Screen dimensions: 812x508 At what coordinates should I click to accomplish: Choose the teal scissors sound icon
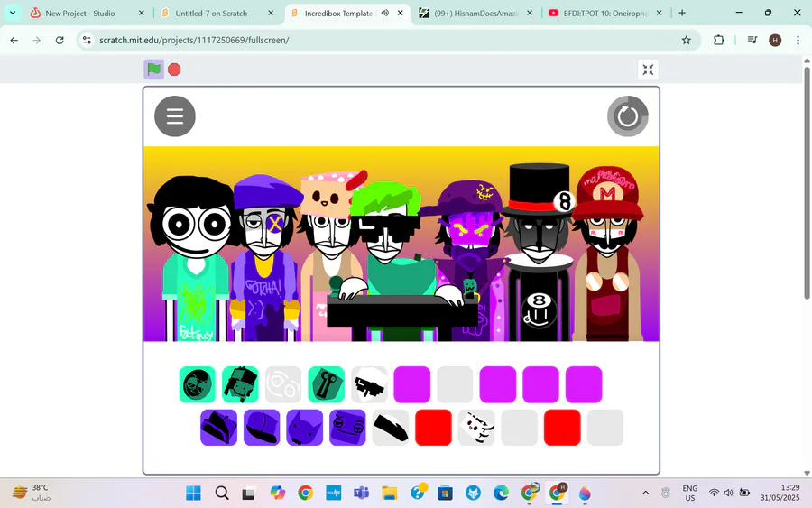(327, 384)
